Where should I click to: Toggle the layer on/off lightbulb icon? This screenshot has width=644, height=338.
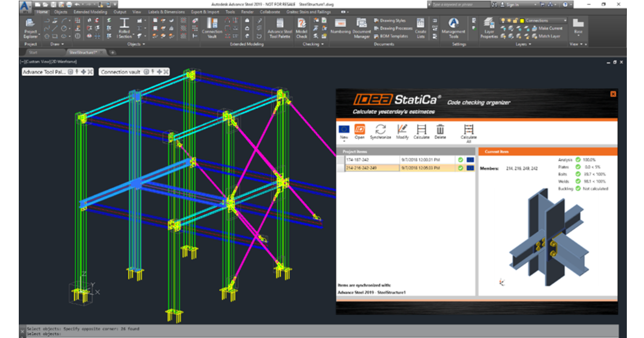click(x=502, y=20)
